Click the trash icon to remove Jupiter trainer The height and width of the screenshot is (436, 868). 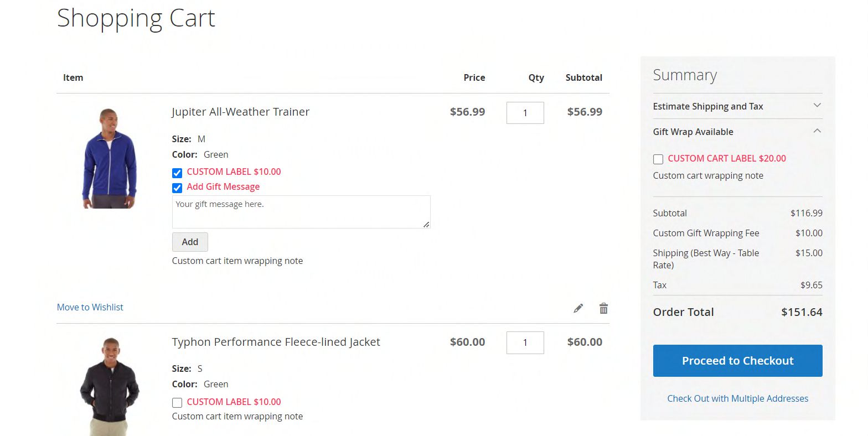[603, 308]
